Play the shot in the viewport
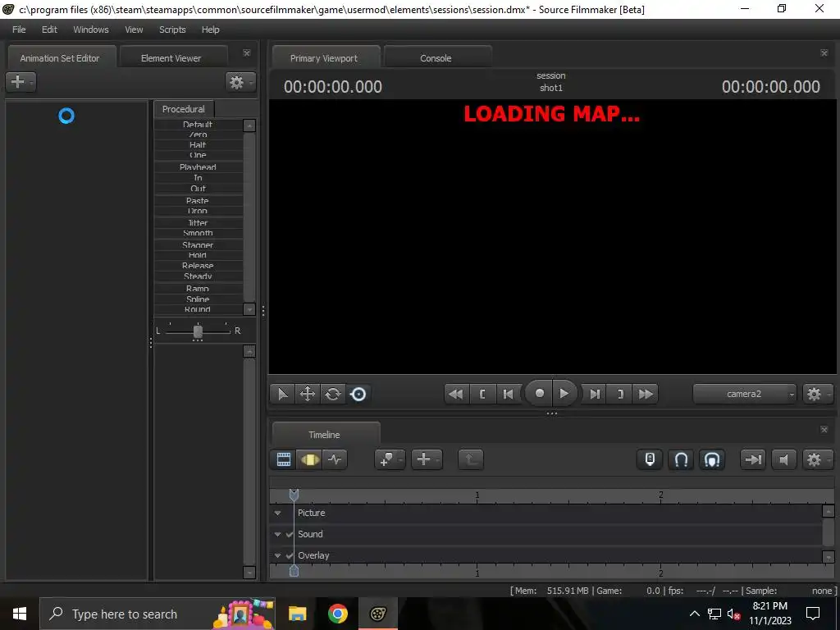This screenshot has height=630, width=840. pyautogui.click(x=564, y=394)
